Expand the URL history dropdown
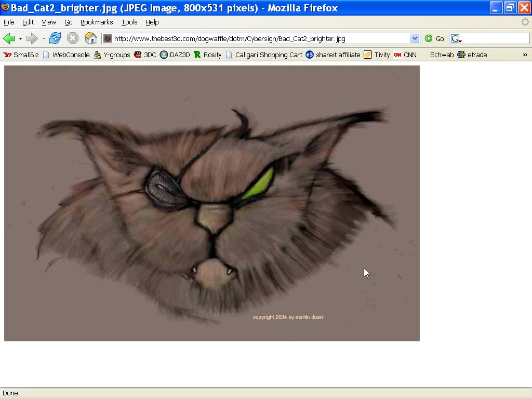532x399 pixels. pyautogui.click(x=415, y=38)
